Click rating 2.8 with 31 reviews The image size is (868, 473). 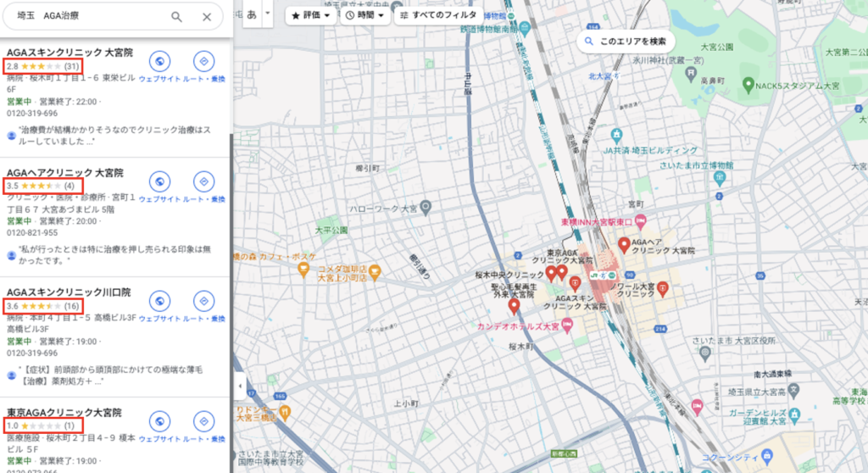point(43,66)
